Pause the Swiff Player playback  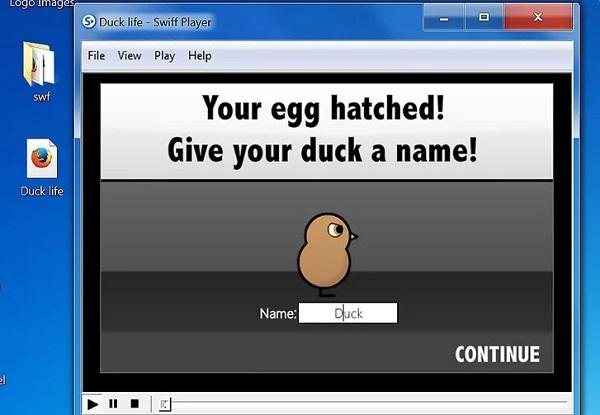[x=113, y=404]
